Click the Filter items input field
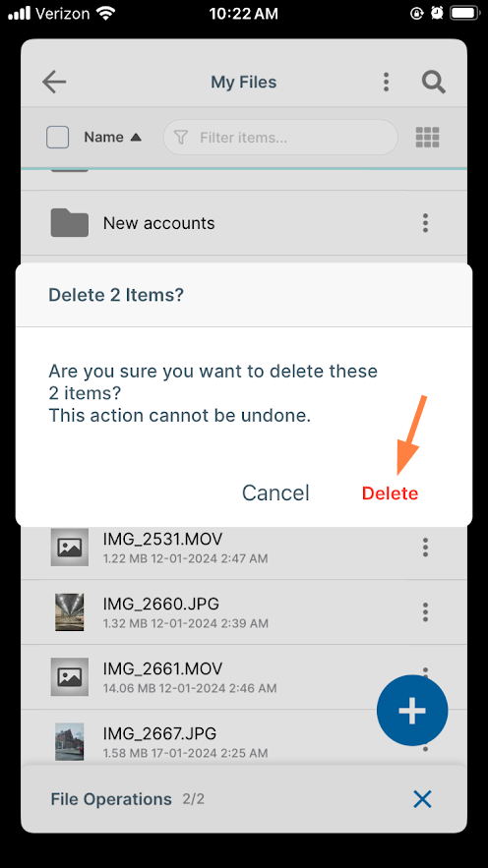Viewport: 488px width, 868px height. (x=280, y=138)
